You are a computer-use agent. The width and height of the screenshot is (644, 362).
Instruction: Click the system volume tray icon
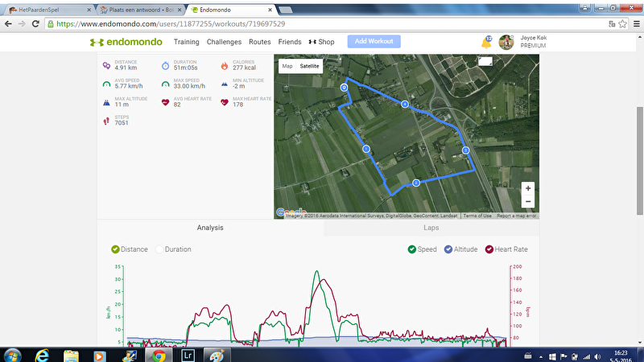(597, 357)
